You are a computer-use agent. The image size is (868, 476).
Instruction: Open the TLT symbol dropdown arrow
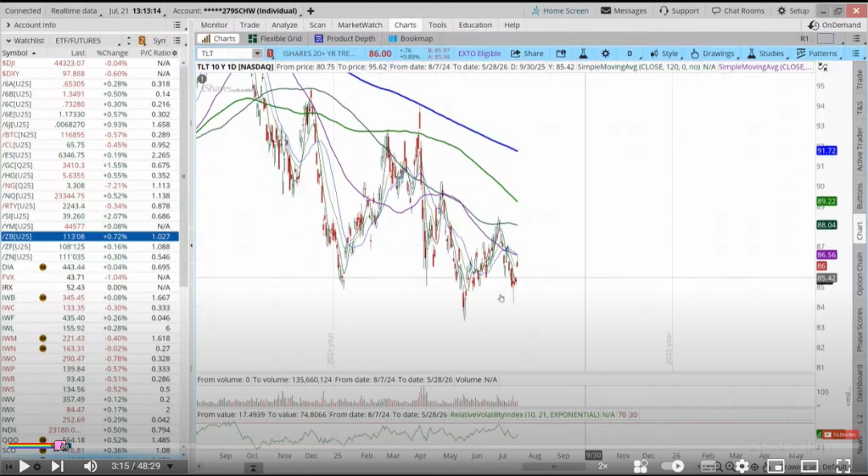pyautogui.click(x=257, y=53)
